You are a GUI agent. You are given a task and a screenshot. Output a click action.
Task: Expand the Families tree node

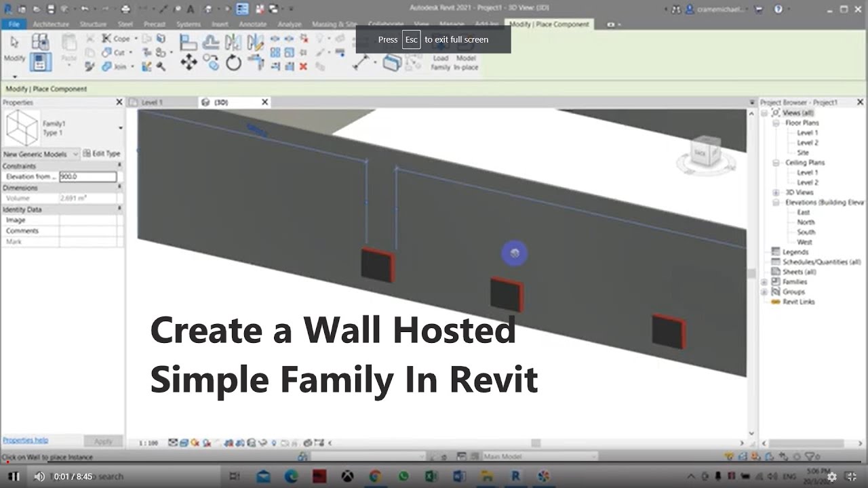coord(765,282)
